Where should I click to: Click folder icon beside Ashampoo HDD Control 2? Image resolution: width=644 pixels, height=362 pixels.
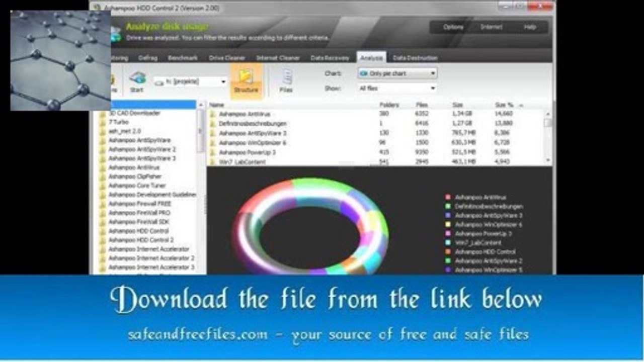103,240
